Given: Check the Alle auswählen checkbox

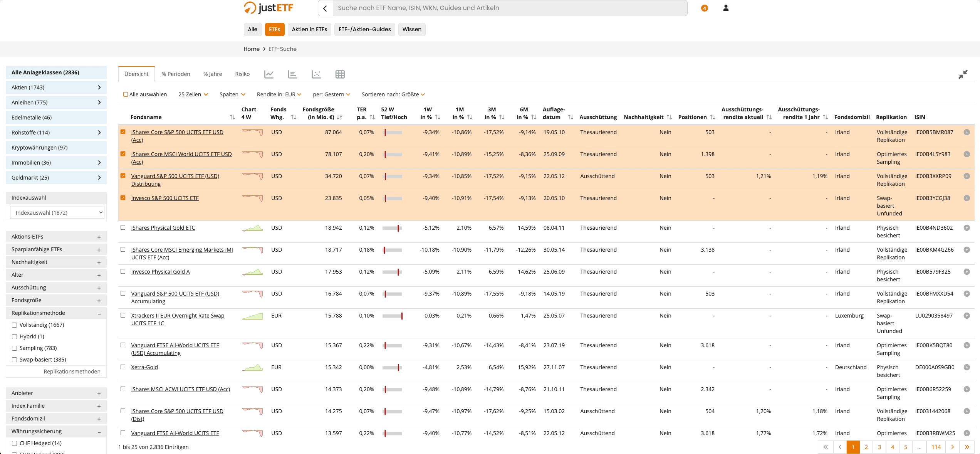Looking at the screenshot, I should [x=126, y=94].
